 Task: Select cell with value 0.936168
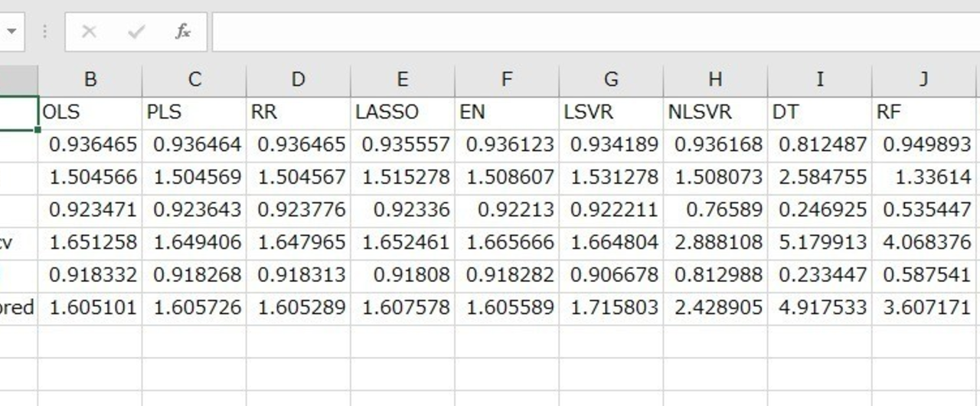715,145
